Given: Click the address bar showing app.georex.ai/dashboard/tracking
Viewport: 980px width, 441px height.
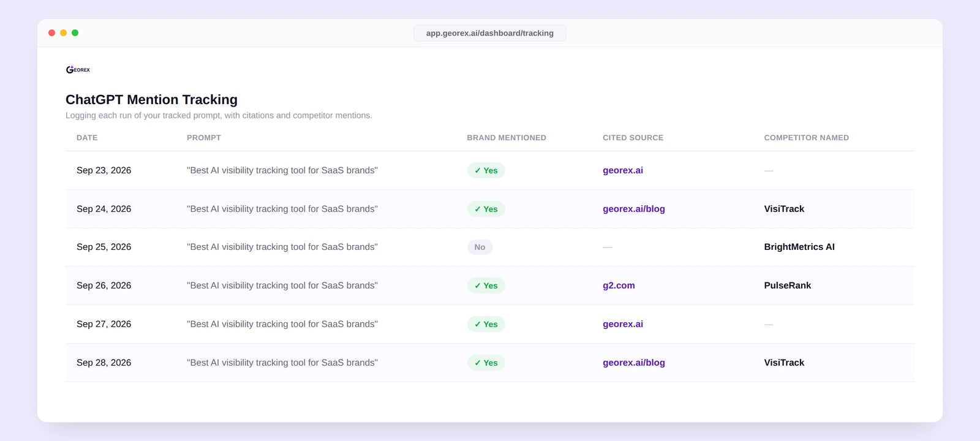Looking at the screenshot, I should click(490, 33).
